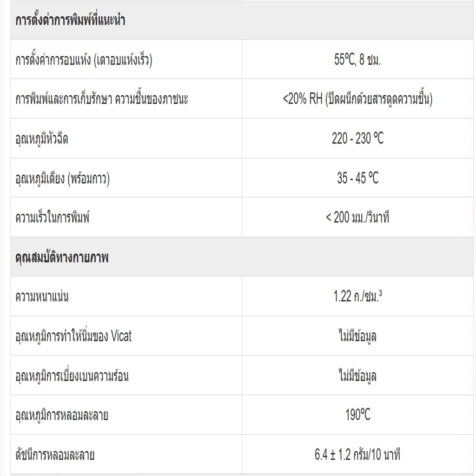
Task: Click the 'อุณหภูมิเตียง (พร้อมกาว)' row label
Action: (63, 178)
